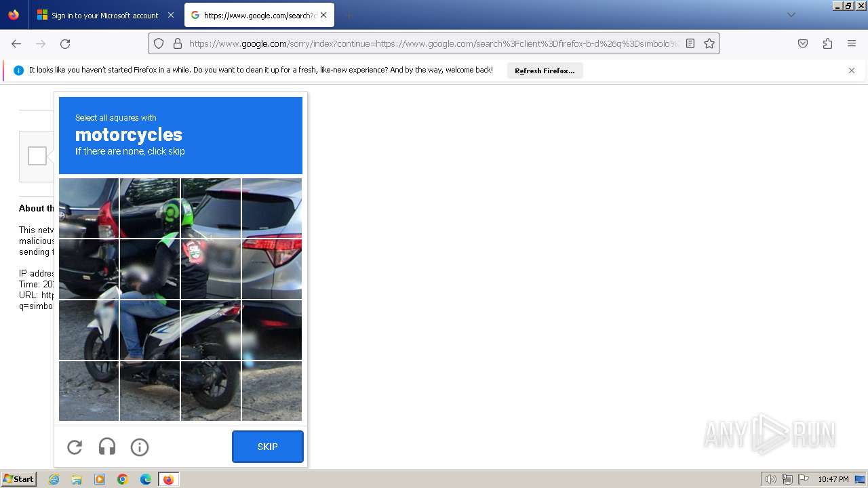
Task: Switch to Microsoft account sign-in tab
Action: coord(98,15)
